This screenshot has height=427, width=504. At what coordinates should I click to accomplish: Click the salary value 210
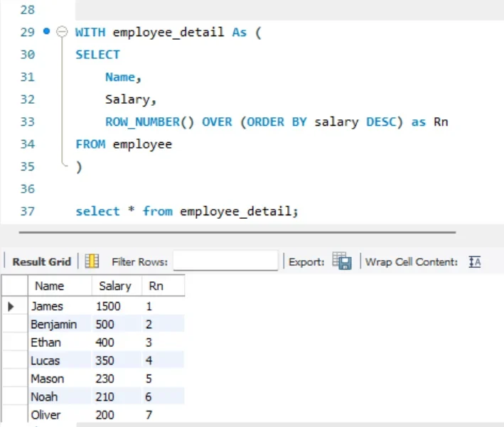(104, 396)
